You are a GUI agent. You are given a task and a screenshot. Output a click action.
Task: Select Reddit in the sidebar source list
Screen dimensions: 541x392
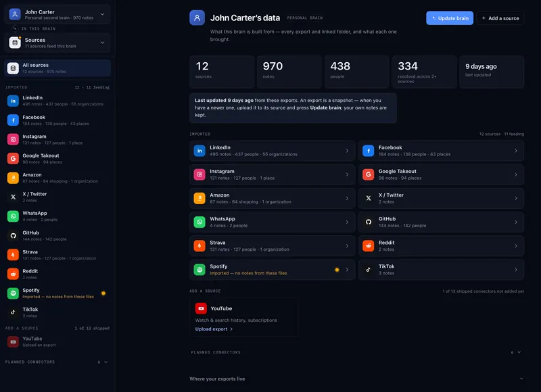(57, 274)
